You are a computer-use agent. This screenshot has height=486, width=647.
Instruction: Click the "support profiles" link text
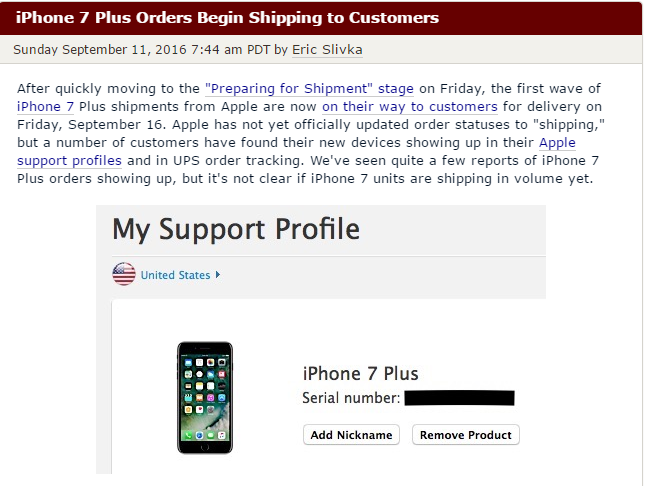(69, 161)
